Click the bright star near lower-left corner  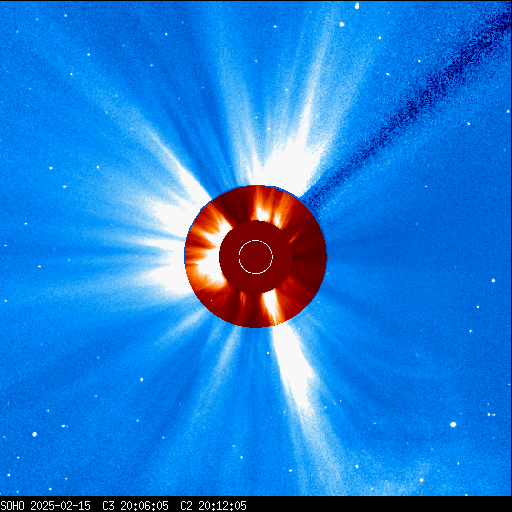[34, 434]
